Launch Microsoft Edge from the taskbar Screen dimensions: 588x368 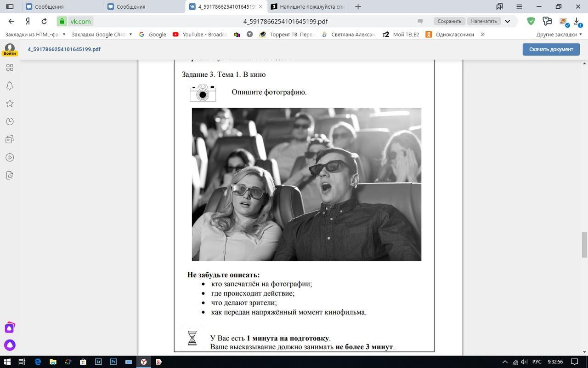point(38,362)
